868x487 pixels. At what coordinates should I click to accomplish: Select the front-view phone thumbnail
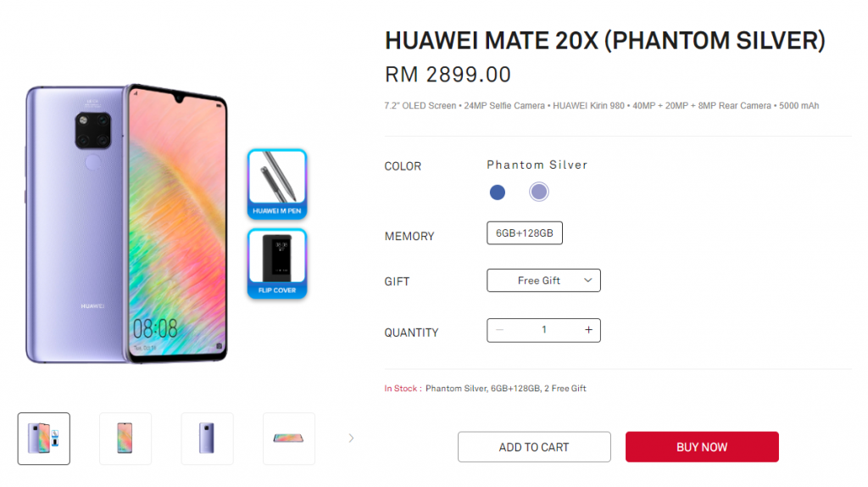point(125,439)
